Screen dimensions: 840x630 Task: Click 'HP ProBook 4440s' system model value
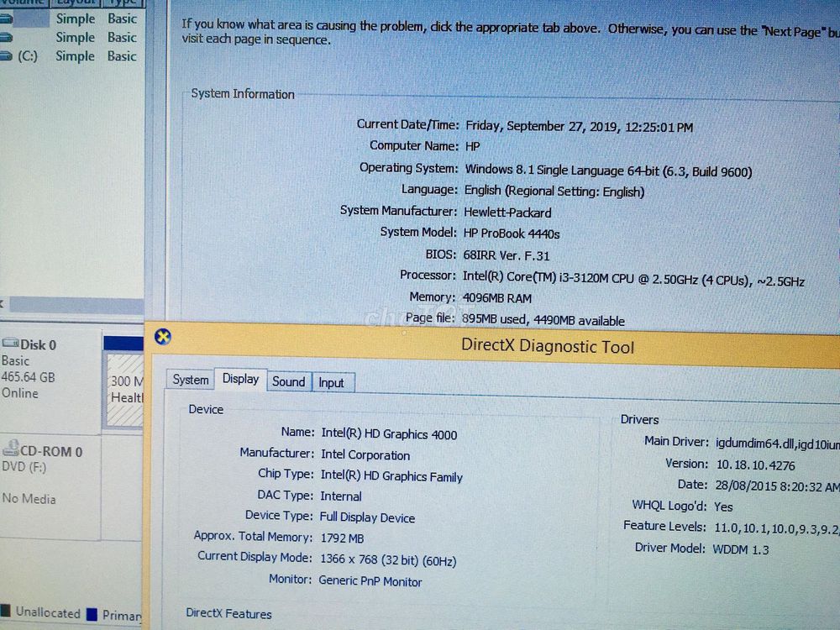coord(512,234)
